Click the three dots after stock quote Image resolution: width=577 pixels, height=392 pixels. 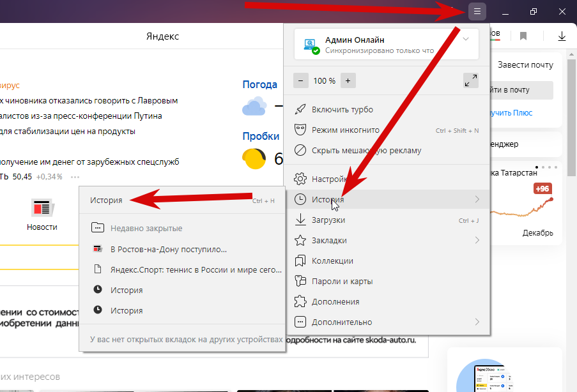tap(75, 177)
